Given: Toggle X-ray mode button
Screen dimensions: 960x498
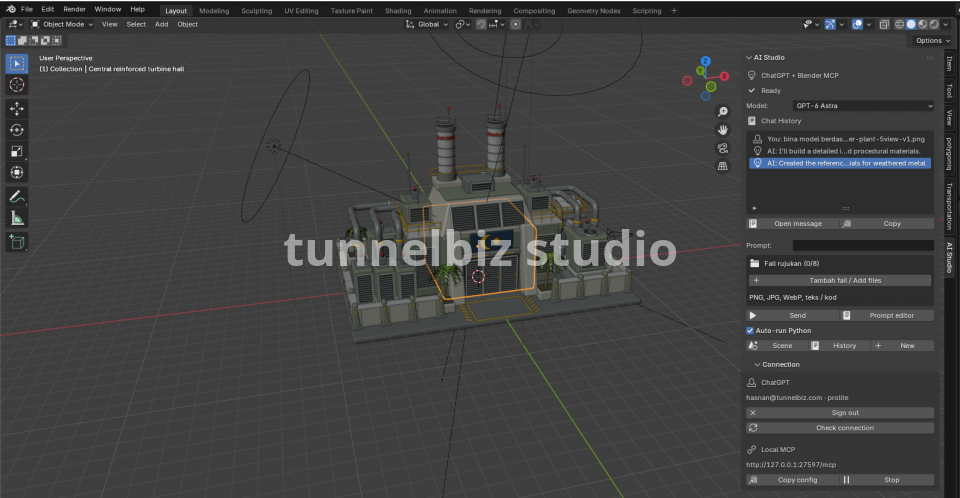Looking at the screenshot, I should point(884,25).
